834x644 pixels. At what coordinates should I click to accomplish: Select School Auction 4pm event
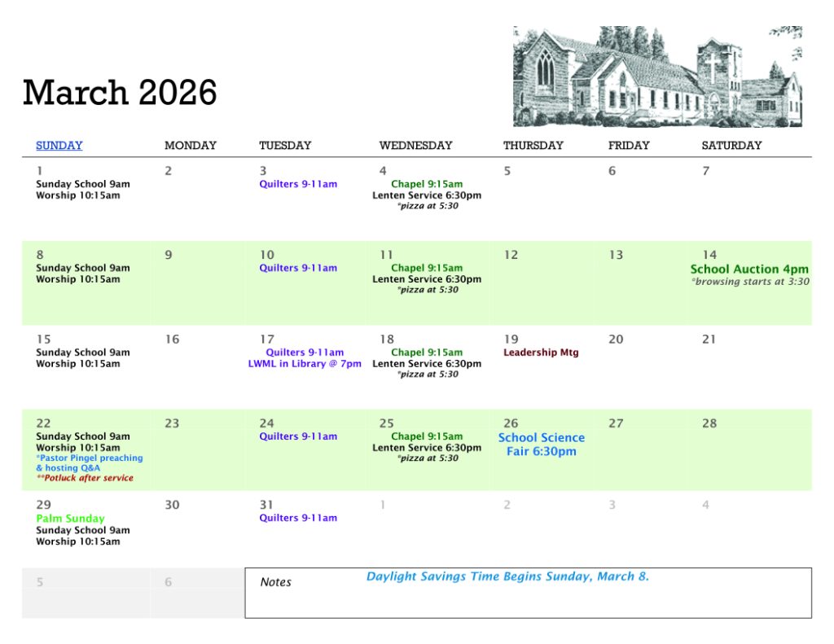[749, 269]
